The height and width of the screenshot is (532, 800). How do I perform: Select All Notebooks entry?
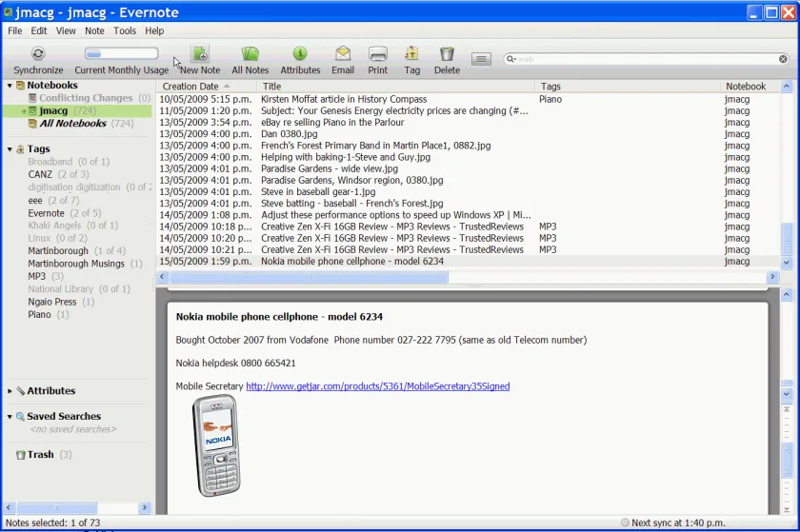(73, 124)
